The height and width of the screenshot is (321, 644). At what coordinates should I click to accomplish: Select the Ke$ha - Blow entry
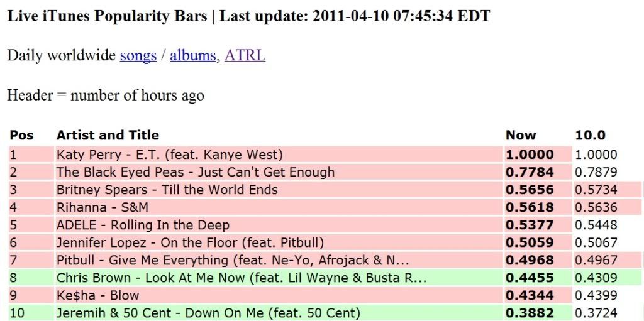[x=97, y=295]
